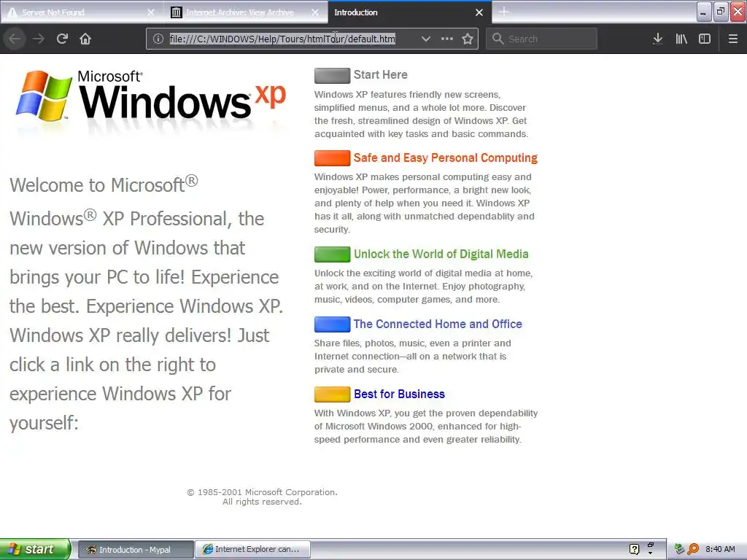Go to the Home page icon

coord(85,39)
